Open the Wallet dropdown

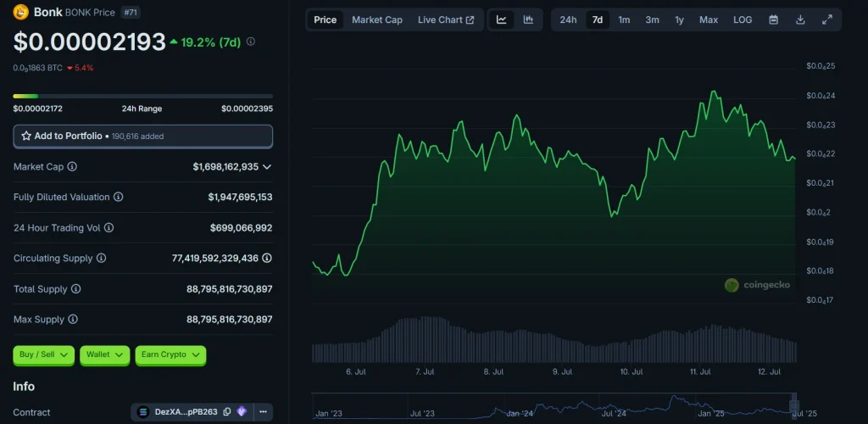104,354
